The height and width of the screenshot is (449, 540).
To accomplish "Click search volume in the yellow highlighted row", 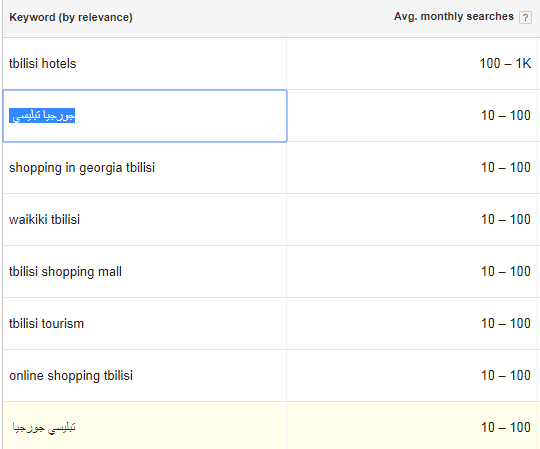I will [x=506, y=427].
